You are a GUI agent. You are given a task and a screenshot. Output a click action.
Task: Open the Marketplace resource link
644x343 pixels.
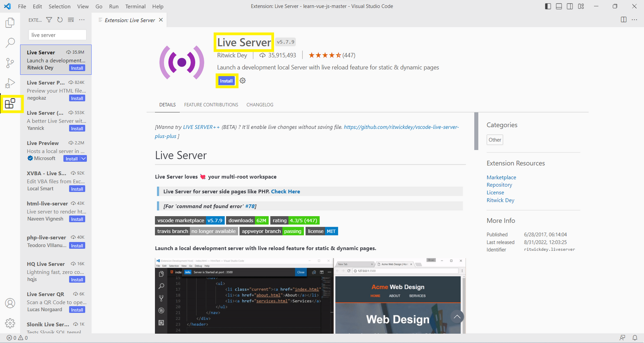coord(501,177)
